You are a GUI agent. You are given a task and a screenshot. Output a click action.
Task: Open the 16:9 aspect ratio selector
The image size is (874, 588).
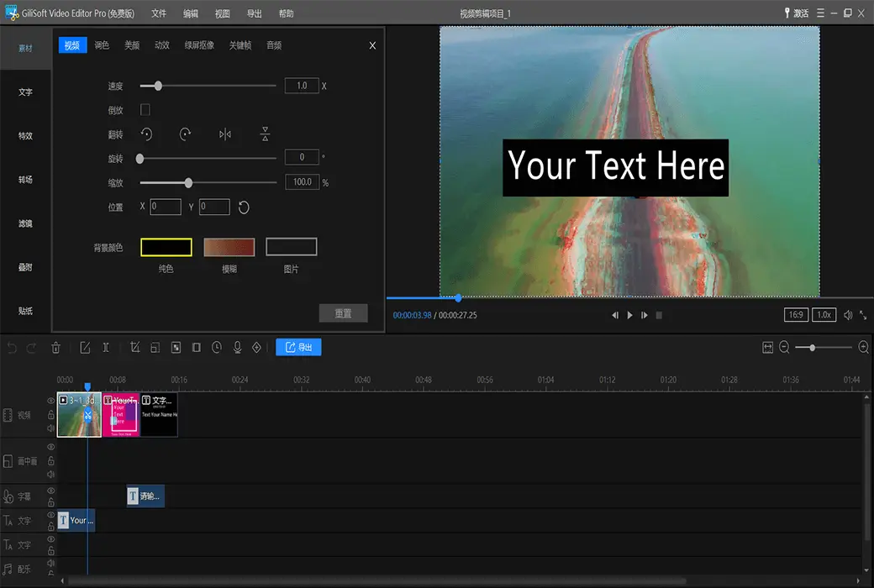(x=796, y=315)
